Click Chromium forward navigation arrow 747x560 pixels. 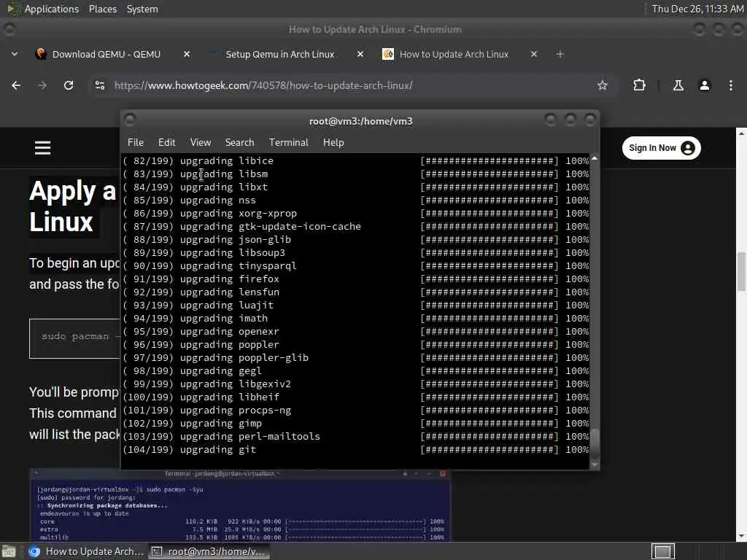(x=42, y=85)
